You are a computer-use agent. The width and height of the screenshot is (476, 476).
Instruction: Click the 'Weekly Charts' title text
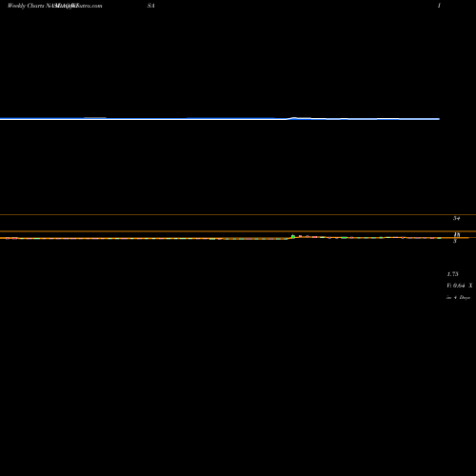click(x=26, y=6)
